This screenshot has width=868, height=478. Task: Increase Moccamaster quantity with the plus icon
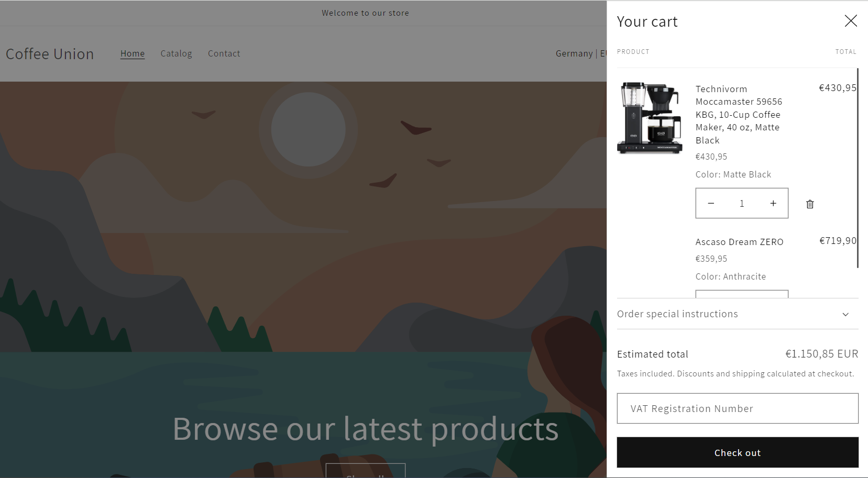click(773, 203)
